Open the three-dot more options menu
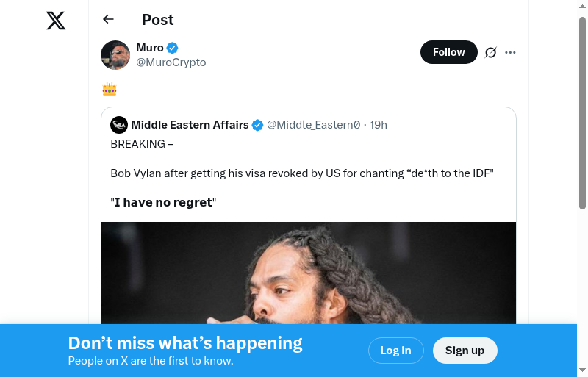 (x=511, y=52)
